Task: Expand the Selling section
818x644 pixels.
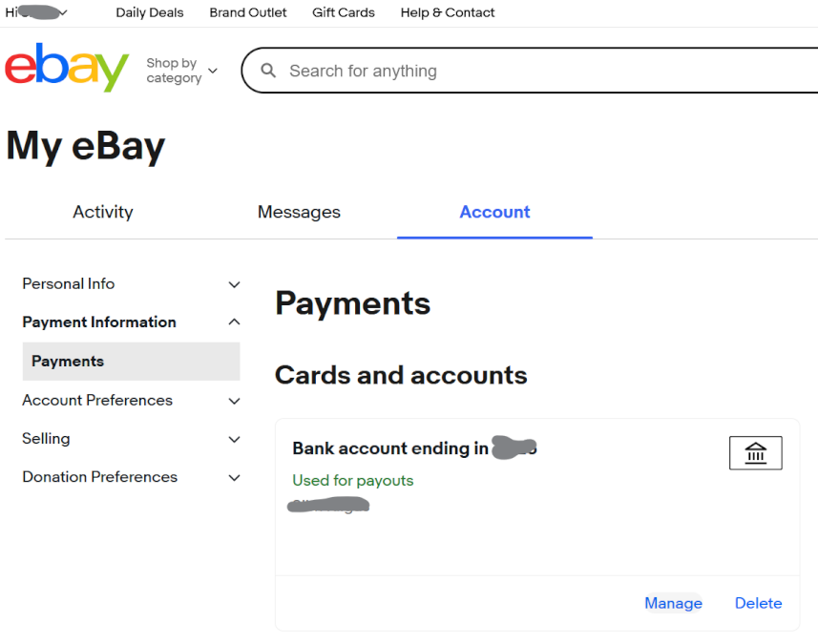Action: 234,439
